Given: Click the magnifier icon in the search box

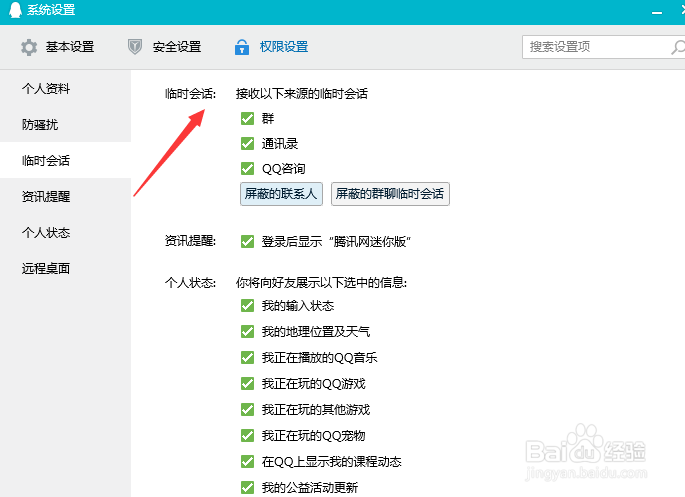Looking at the screenshot, I should coord(678,47).
